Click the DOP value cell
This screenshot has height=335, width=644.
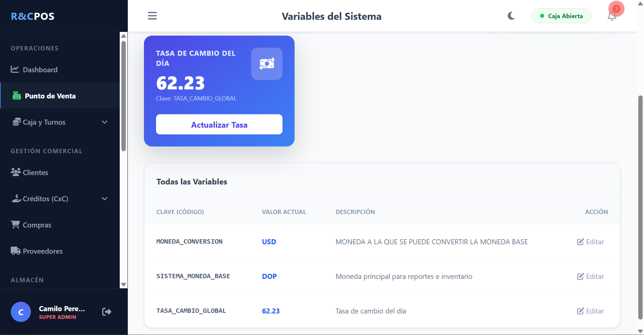coord(269,276)
